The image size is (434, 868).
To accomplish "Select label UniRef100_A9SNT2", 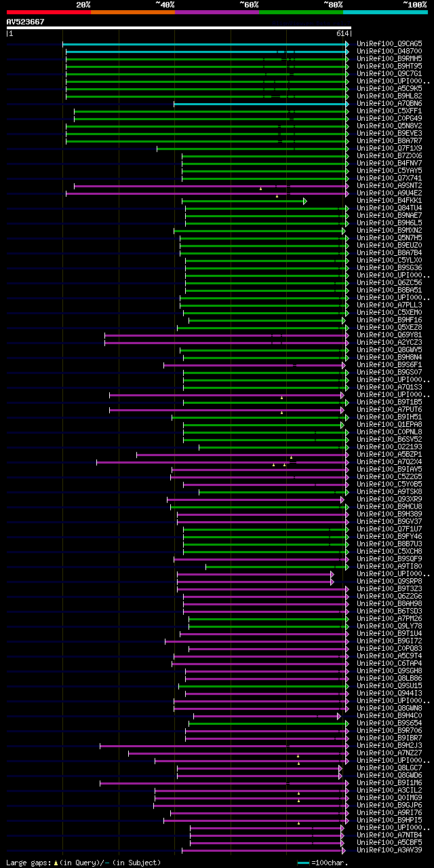I will 389,185.
